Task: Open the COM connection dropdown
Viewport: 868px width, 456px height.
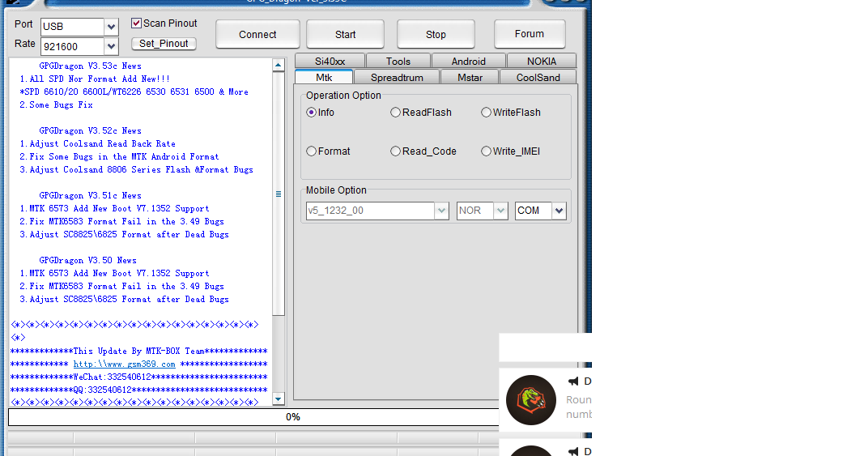Action: pyautogui.click(x=560, y=211)
